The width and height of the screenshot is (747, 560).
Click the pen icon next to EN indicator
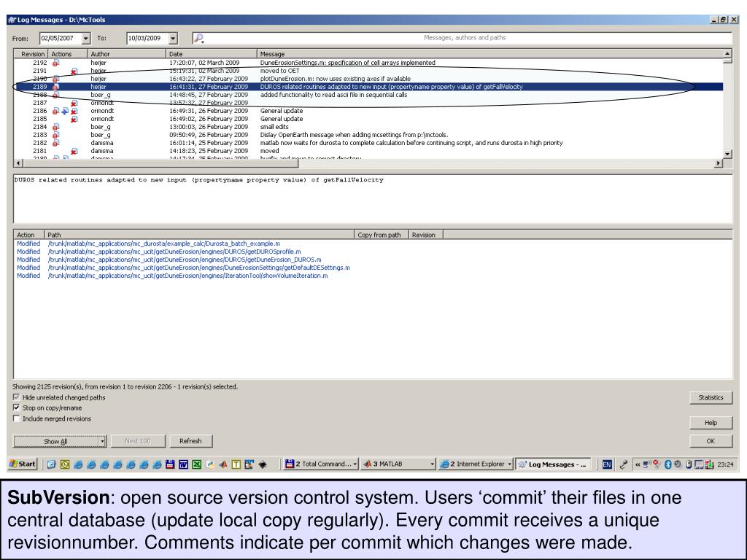[623, 464]
